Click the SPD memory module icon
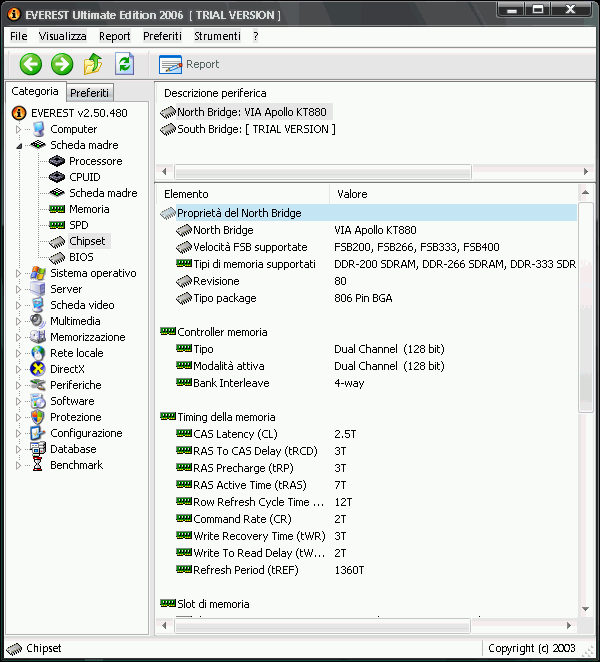The image size is (600, 662). pyautogui.click(x=57, y=225)
